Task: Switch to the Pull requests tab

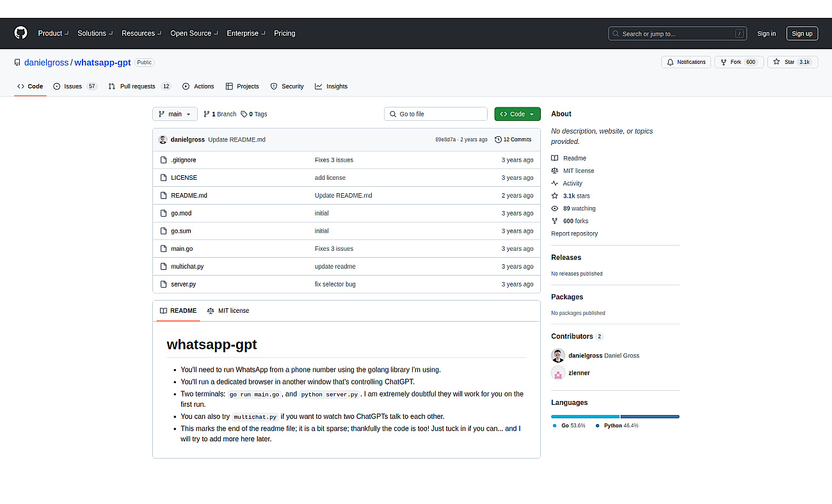Action: point(140,86)
